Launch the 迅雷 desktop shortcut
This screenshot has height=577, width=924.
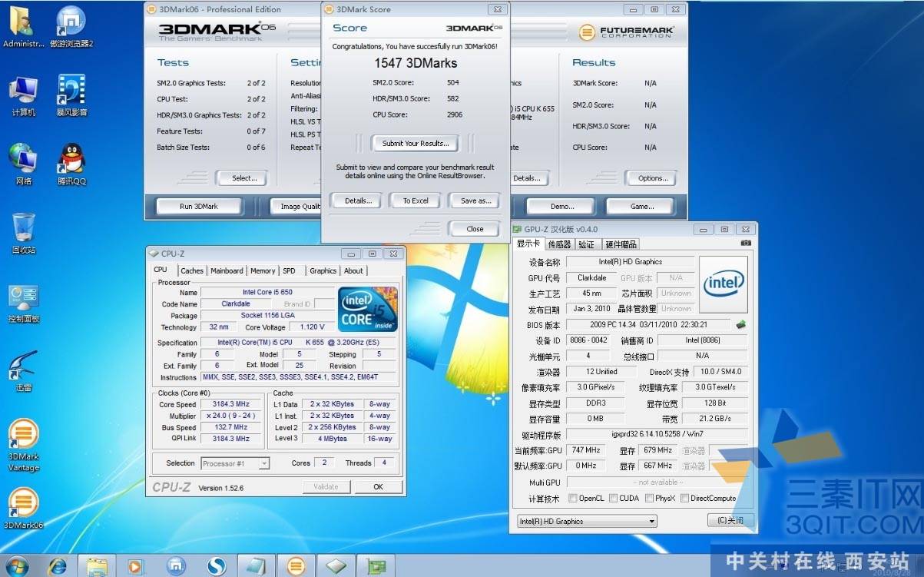[x=24, y=372]
